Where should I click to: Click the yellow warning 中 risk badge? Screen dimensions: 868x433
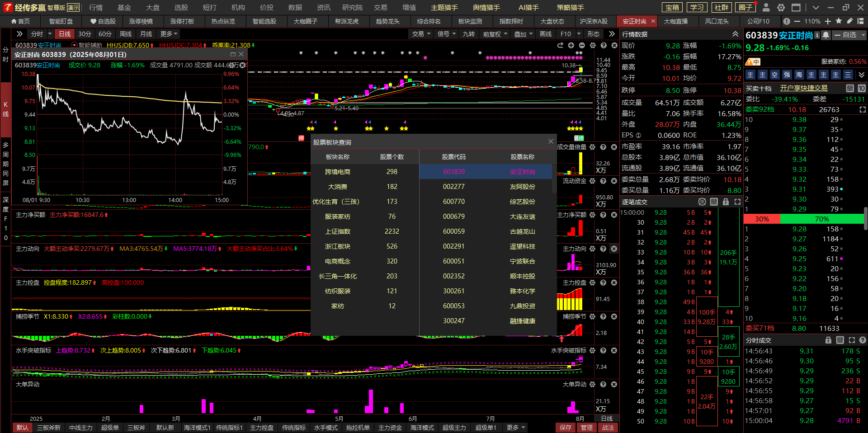(753, 61)
